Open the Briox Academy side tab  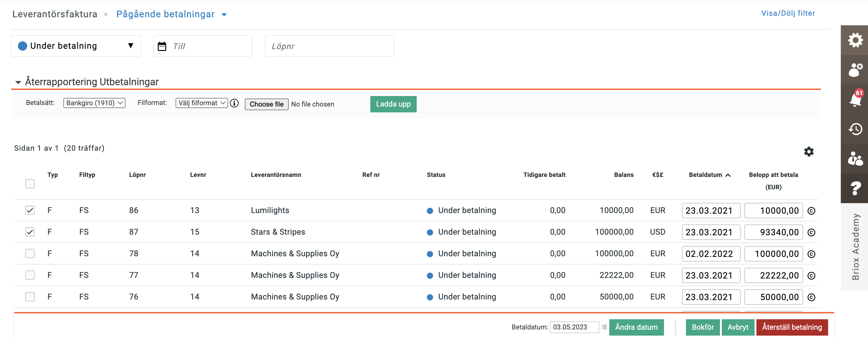[855, 247]
